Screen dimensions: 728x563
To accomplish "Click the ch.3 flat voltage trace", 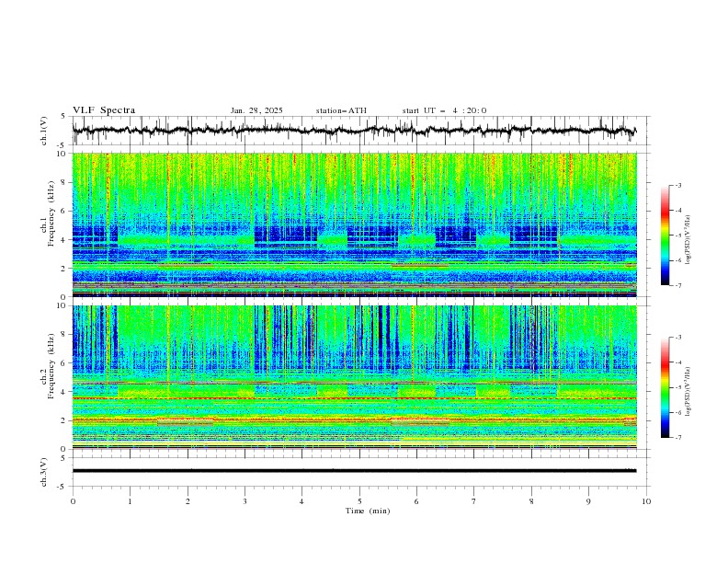I will [354, 471].
